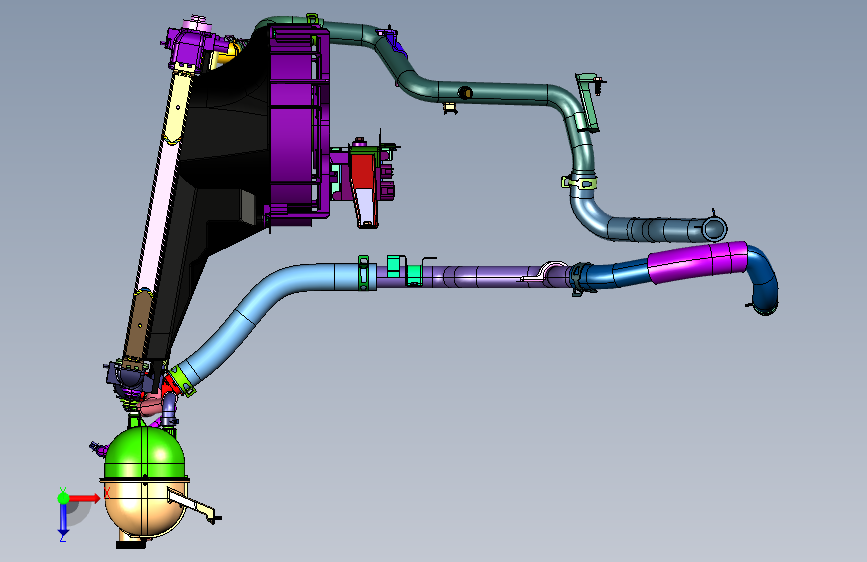Pick the magenta hose sleeve
This screenshot has height=562, width=867.
point(698,262)
